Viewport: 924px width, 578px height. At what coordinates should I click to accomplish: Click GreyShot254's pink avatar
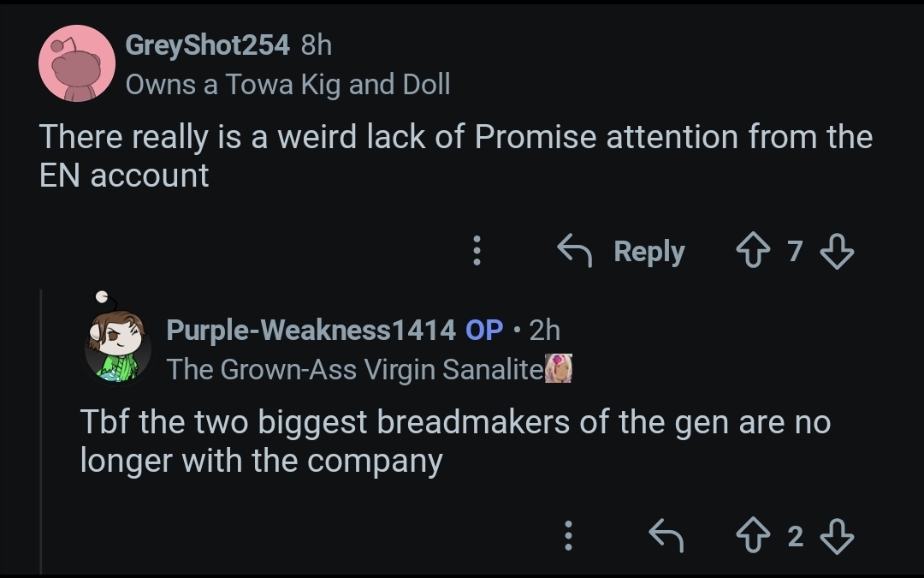pyautogui.click(x=77, y=63)
